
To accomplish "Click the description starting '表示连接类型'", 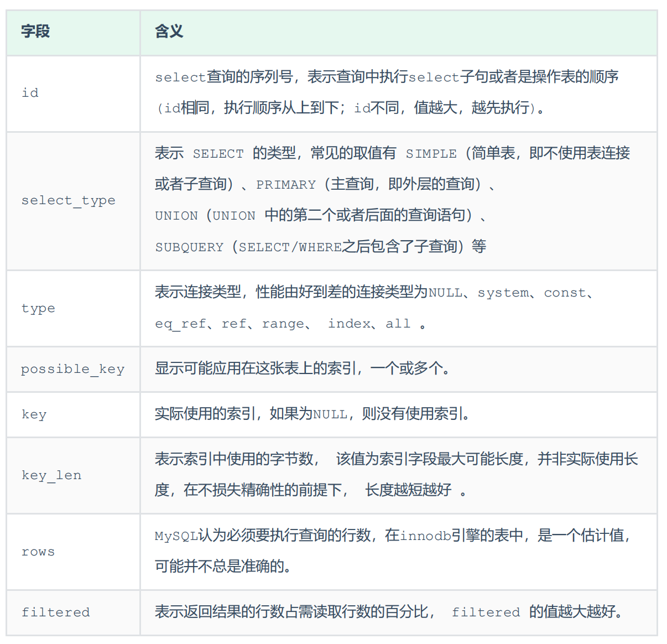I will 374,308.
